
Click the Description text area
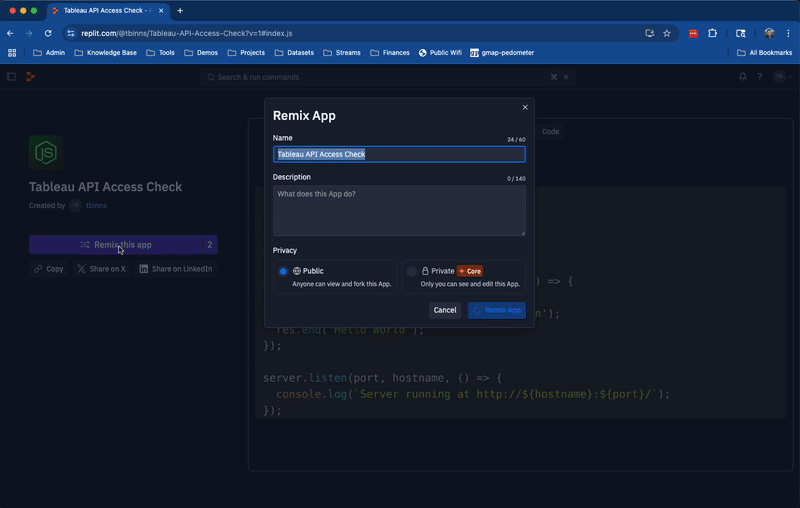pos(399,211)
